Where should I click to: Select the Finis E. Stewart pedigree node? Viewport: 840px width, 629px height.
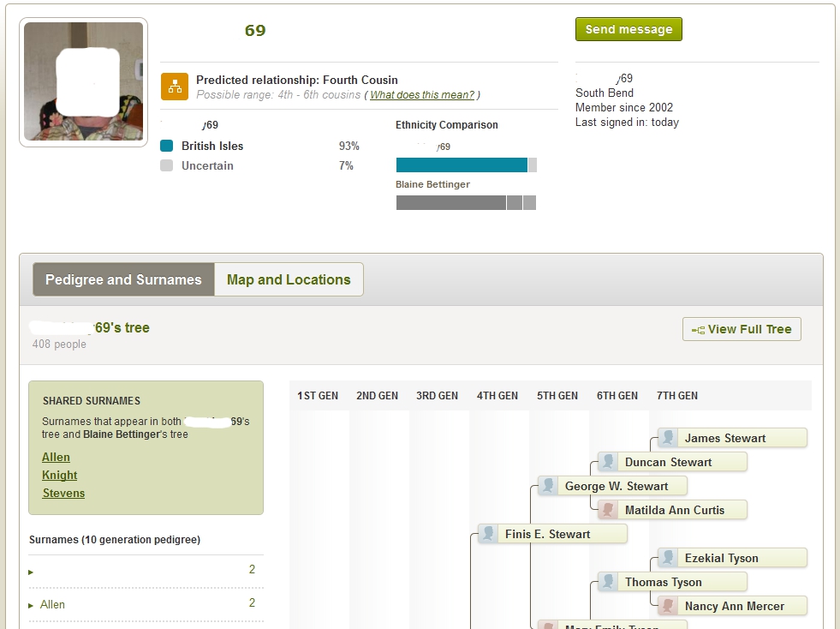[552, 534]
